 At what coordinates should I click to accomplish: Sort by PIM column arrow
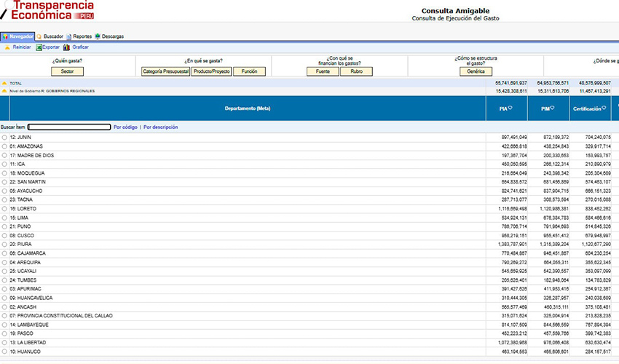tap(552, 108)
